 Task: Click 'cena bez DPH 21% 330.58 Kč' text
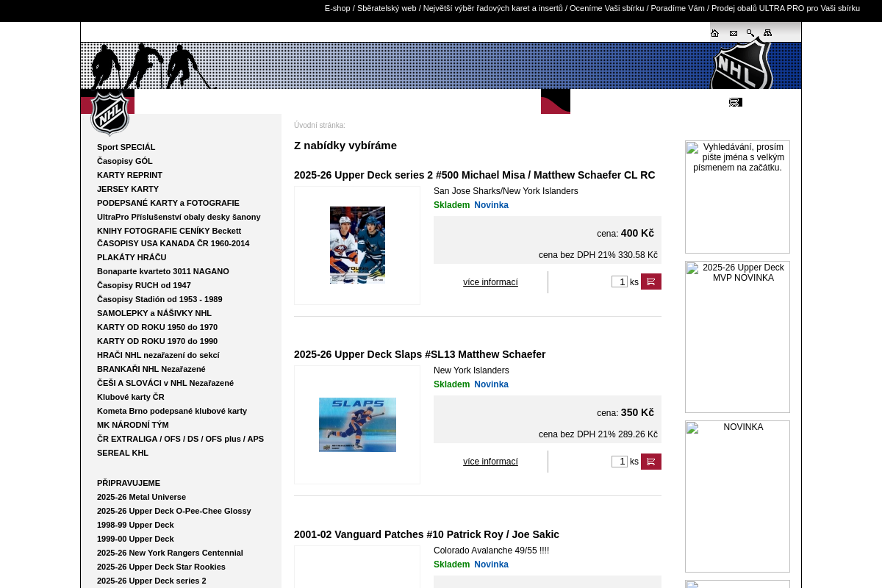[598, 255]
